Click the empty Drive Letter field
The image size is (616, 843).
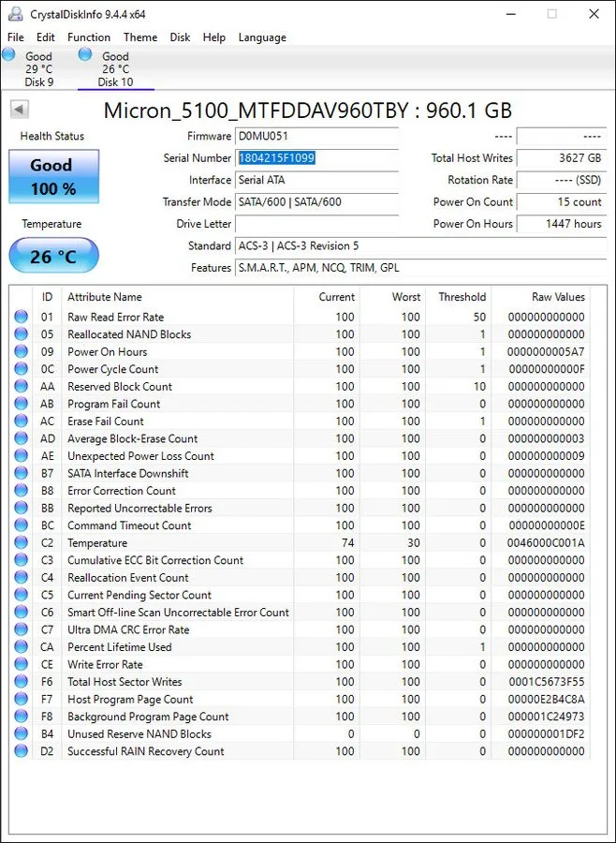coord(316,224)
